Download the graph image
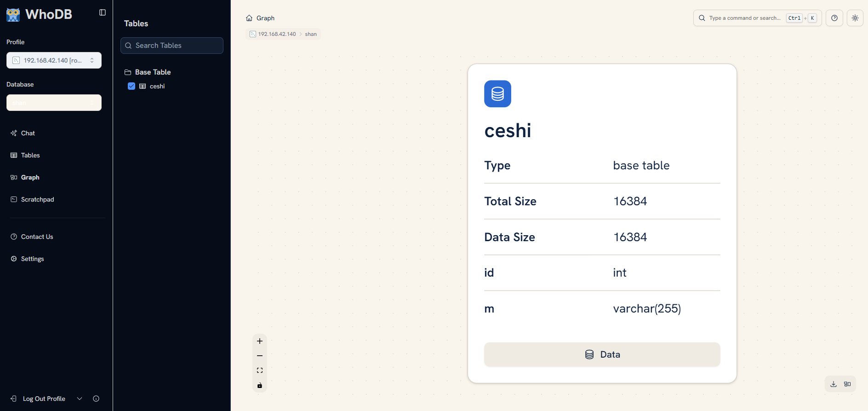The height and width of the screenshot is (411, 868). tap(834, 384)
